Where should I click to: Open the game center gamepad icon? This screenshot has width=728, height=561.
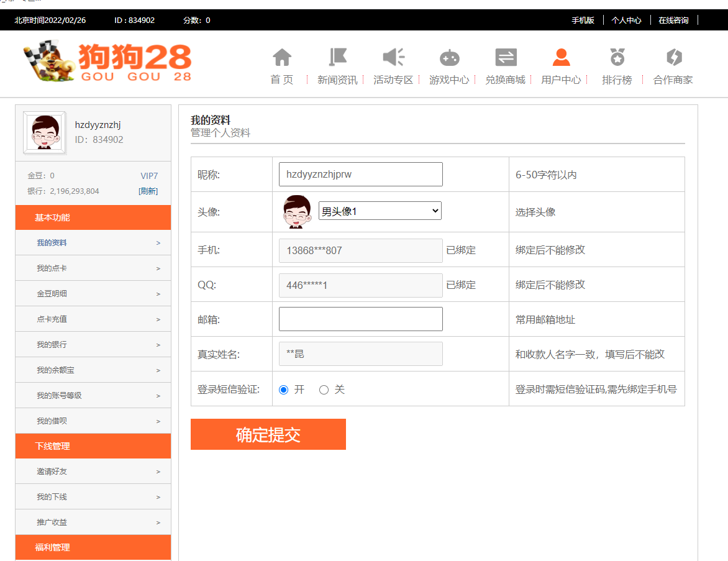[449, 58]
